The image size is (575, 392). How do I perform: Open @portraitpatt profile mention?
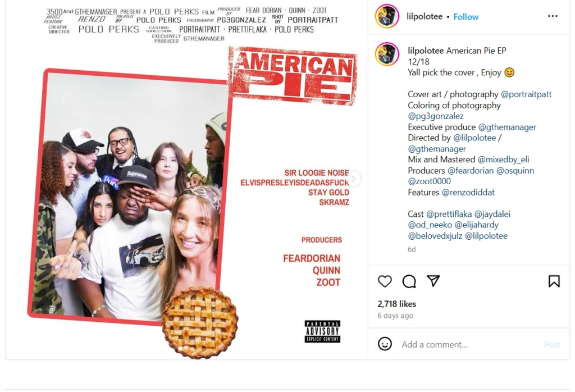[526, 94]
